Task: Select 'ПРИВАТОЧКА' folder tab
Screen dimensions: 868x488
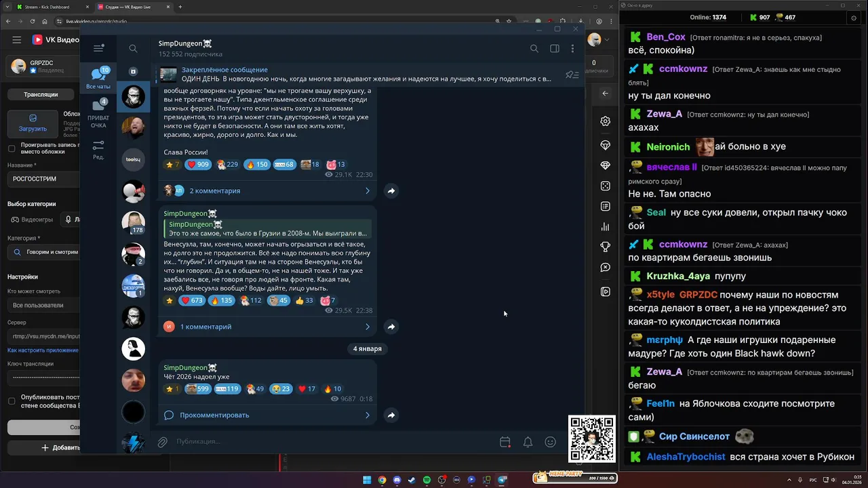Action: coord(98,113)
